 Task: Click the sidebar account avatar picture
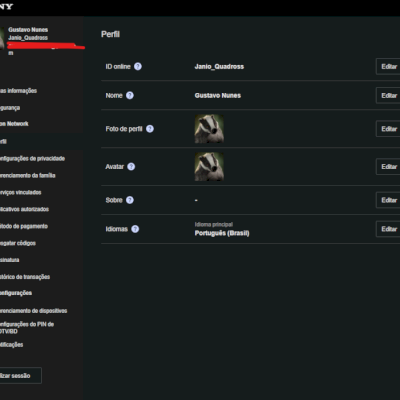tap(2, 38)
